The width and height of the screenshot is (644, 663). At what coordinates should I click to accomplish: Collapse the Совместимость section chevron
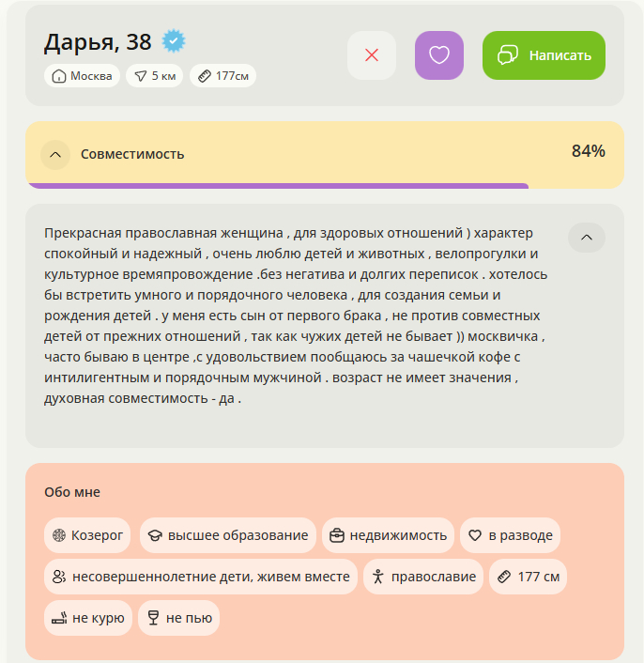55,155
